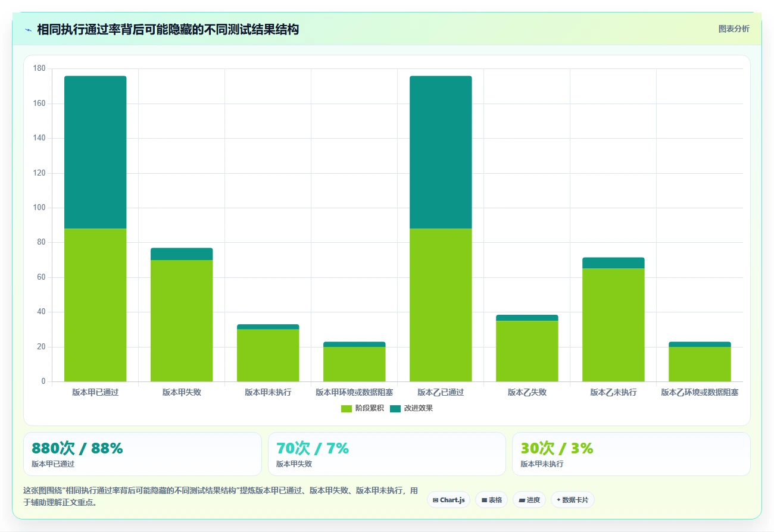Click the green segment of 版本乙已通过 bar
Screen dimensions: 774x532
coord(441,305)
